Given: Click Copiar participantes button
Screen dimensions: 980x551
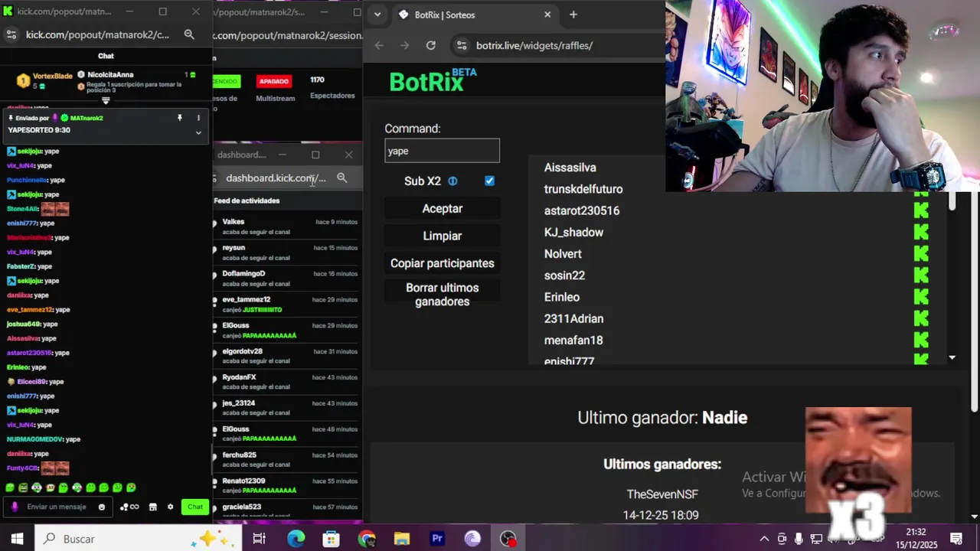Looking at the screenshot, I should tap(442, 263).
